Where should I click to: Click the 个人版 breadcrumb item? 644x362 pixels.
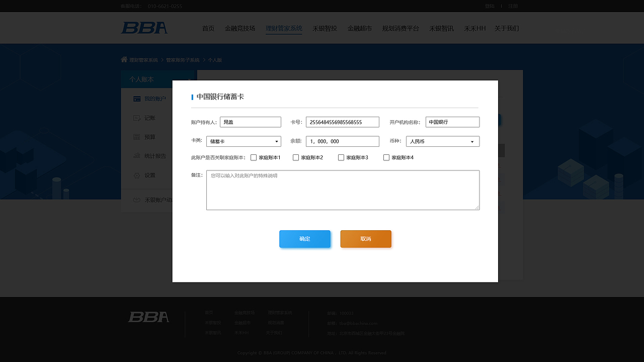215,60
